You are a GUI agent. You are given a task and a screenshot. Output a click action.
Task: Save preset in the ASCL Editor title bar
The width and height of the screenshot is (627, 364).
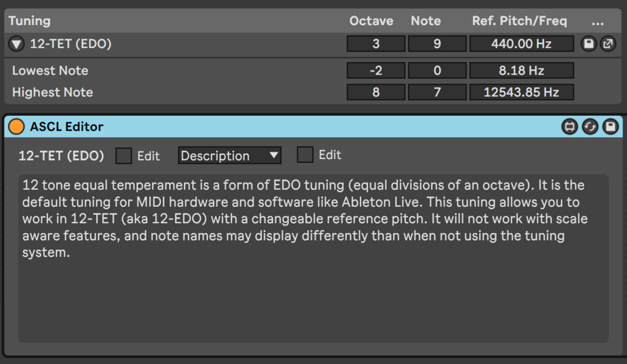coord(610,127)
